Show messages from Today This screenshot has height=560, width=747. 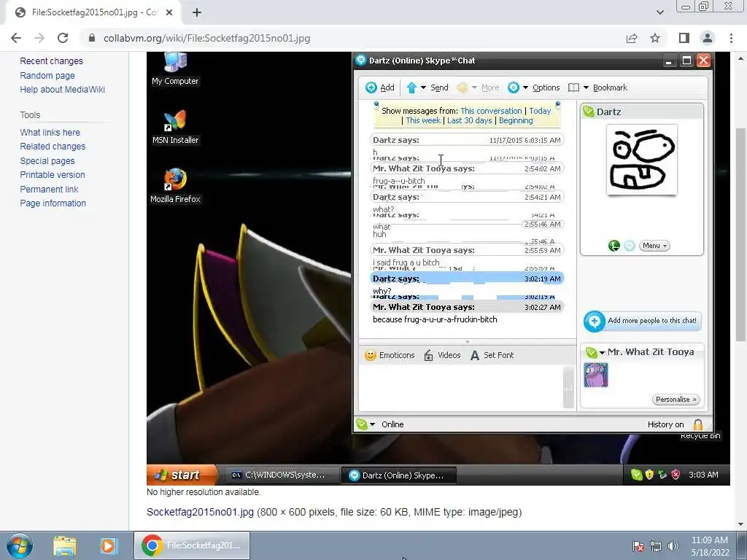[540, 111]
